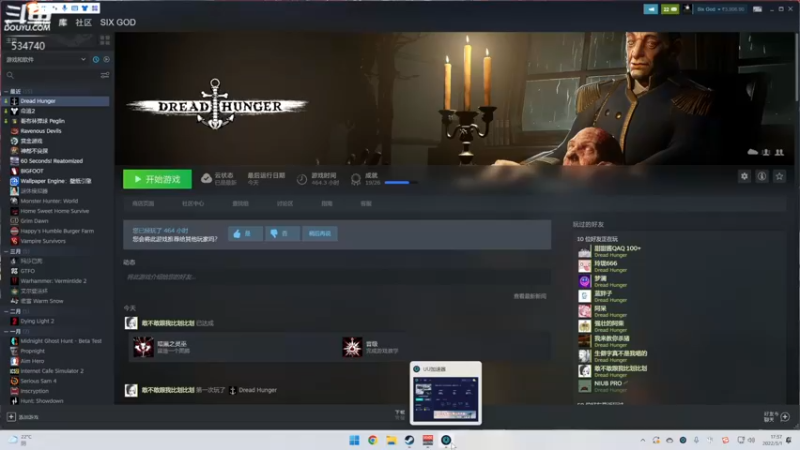Open the game info icon

(762, 177)
